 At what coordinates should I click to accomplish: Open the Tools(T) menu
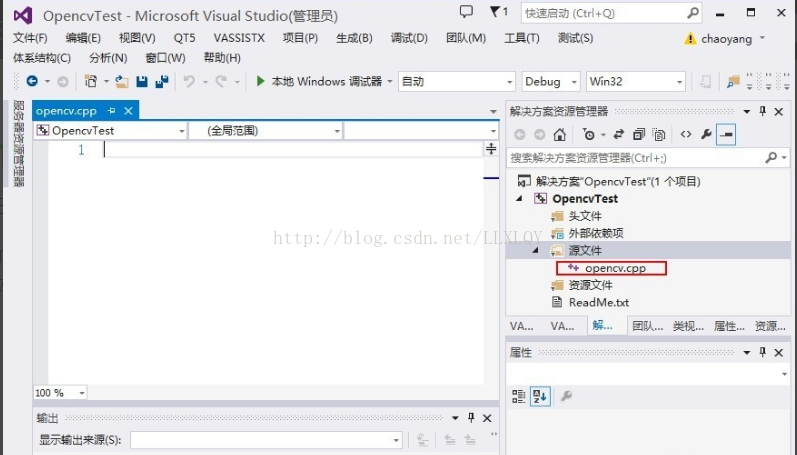(x=522, y=38)
